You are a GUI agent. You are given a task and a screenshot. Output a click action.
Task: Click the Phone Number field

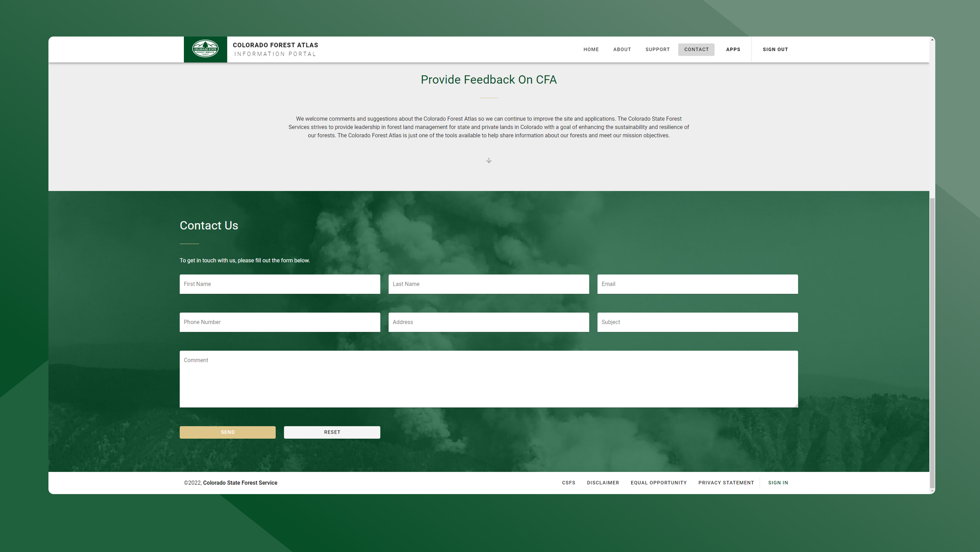(x=279, y=322)
